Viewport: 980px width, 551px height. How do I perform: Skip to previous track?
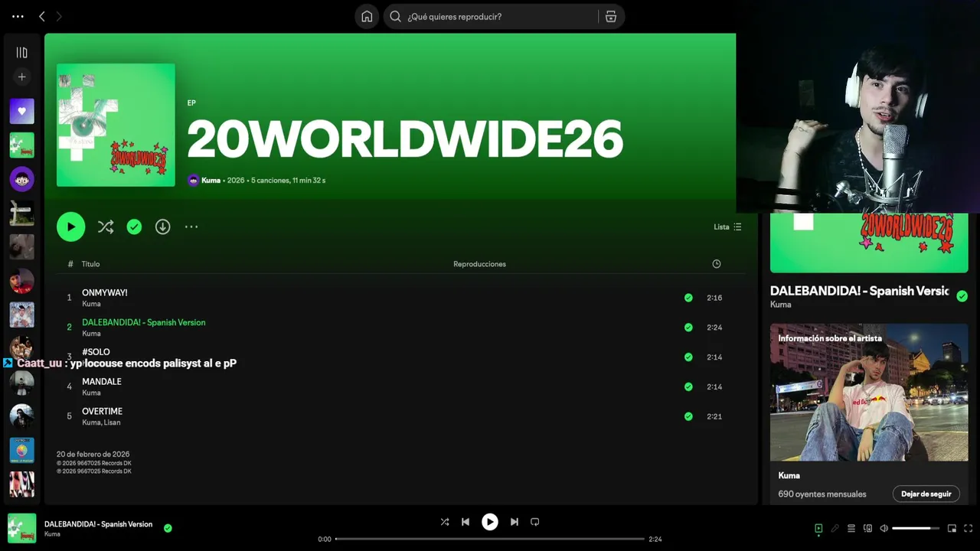[465, 522]
